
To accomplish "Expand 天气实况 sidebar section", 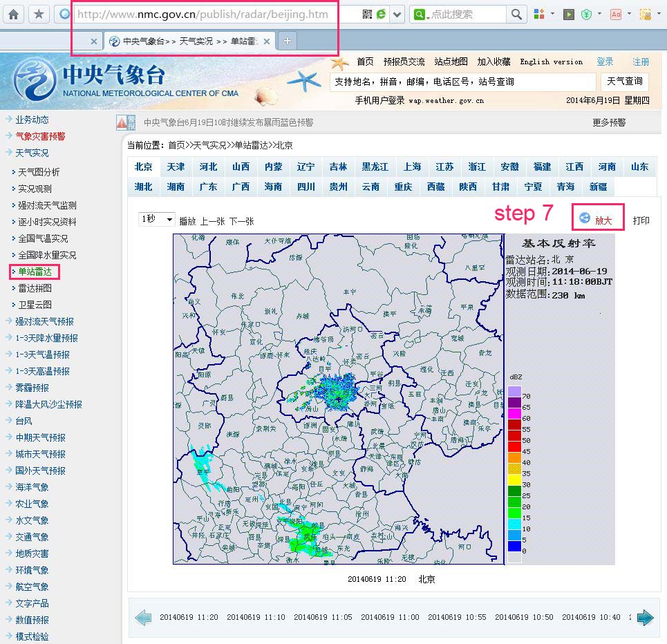I will click(32, 153).
